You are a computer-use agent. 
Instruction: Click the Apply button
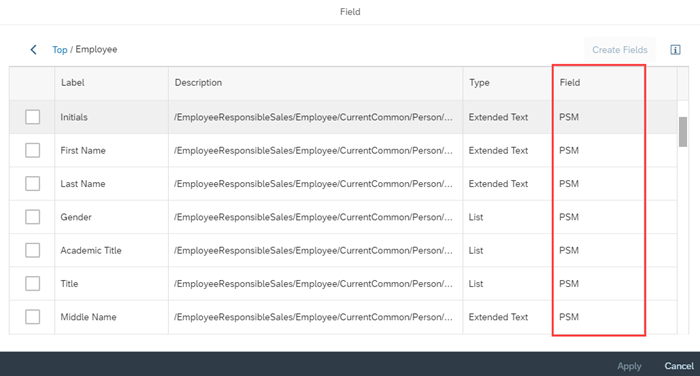pyautogui.click(x=629, y=366)
